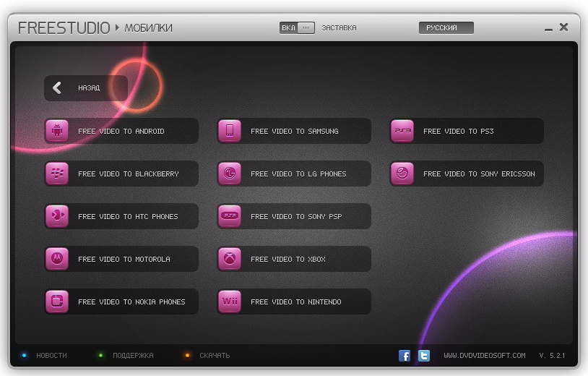Click the Sony PSP icon
This screenshot has width=588, height=376.
pos(230,216)
